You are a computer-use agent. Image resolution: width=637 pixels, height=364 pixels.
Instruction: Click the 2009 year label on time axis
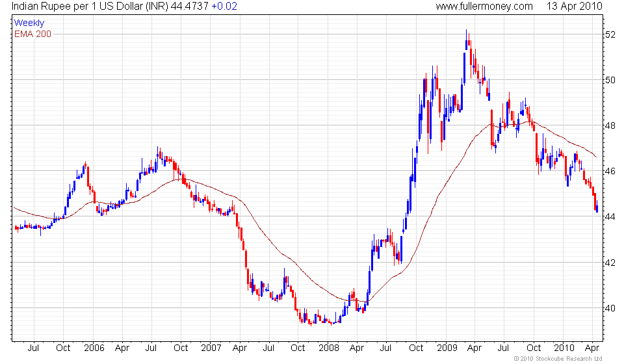(x=447, y=348)
